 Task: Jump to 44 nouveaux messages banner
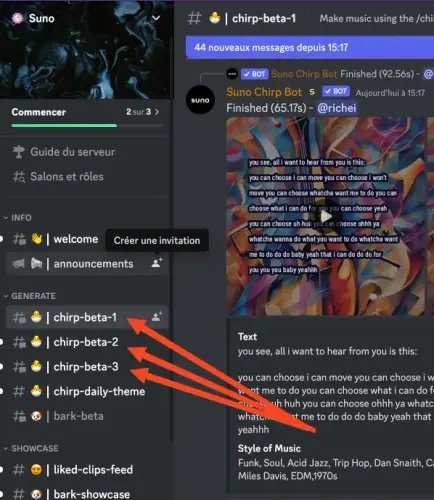pyautogui.click(x=310, y=47)
